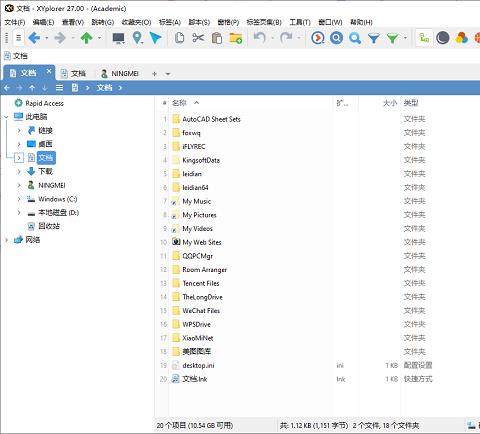
Task: Click the Undo toolbar icon
Action: [260, 38]
